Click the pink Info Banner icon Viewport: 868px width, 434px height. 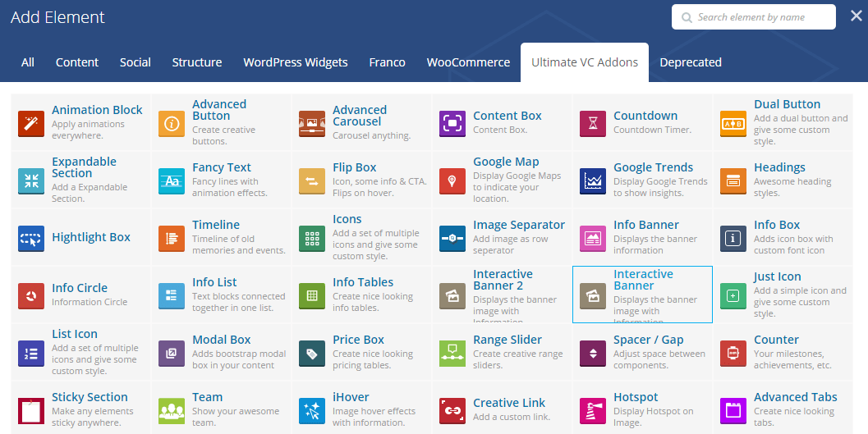[x=593, y=238]
